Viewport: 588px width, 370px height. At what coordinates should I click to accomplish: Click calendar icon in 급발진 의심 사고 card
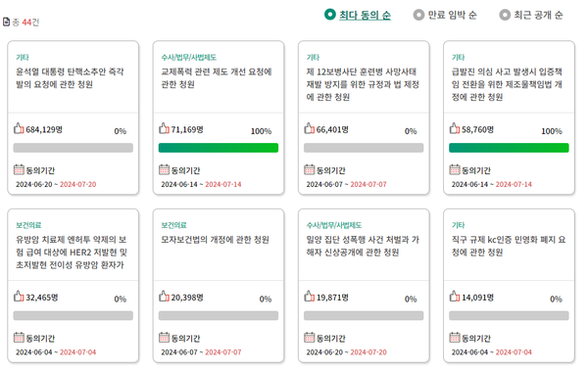(455, 169)
